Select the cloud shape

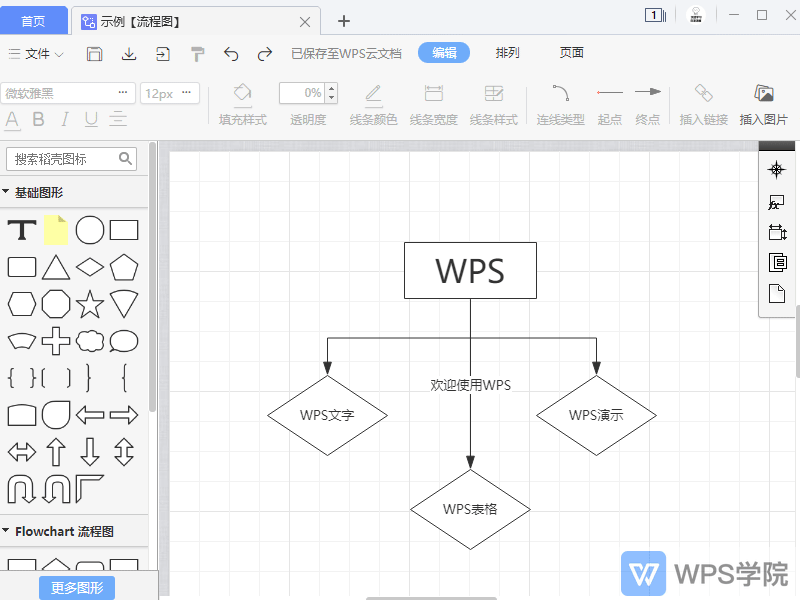point(90,341)
